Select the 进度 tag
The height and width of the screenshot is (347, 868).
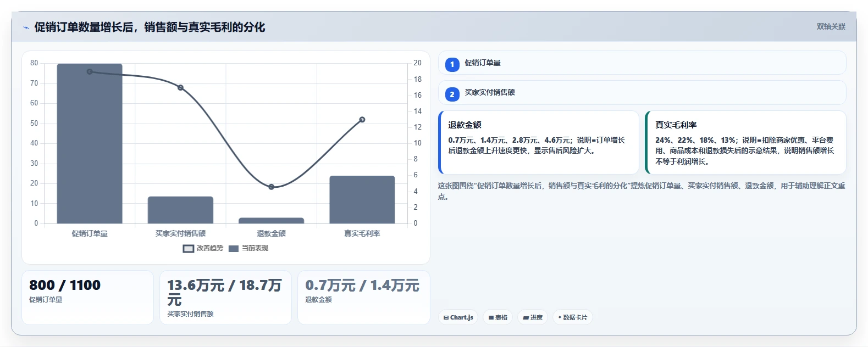(x=533, y=317)
